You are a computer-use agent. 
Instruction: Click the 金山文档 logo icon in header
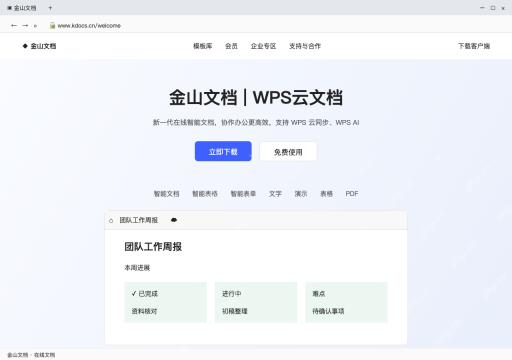[25, 46]
